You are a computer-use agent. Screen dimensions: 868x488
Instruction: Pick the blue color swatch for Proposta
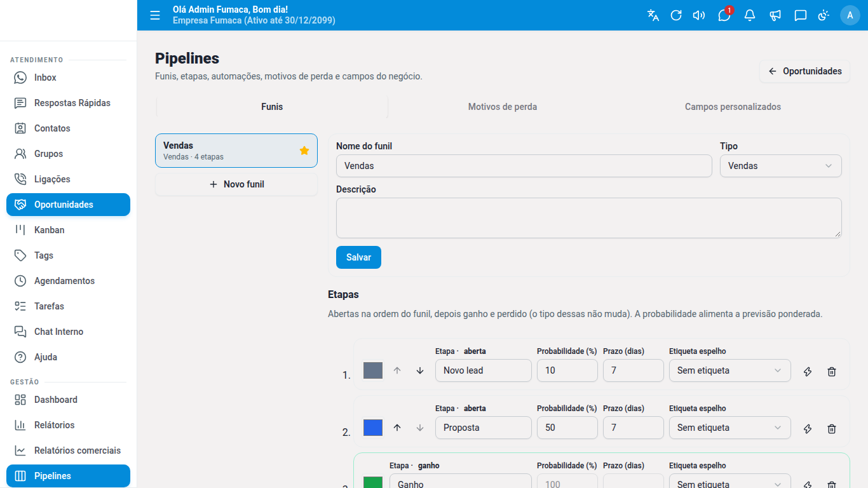[x=373, y=428]
